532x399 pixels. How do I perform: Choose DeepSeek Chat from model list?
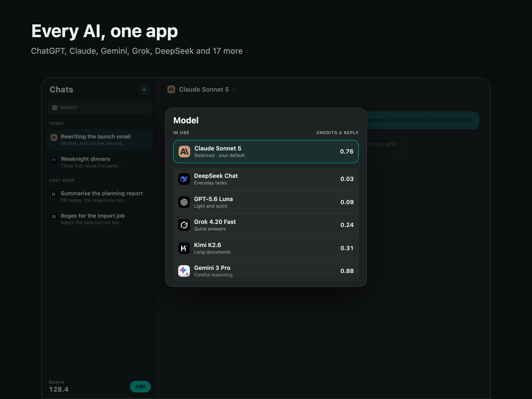(x=266, y=179)
